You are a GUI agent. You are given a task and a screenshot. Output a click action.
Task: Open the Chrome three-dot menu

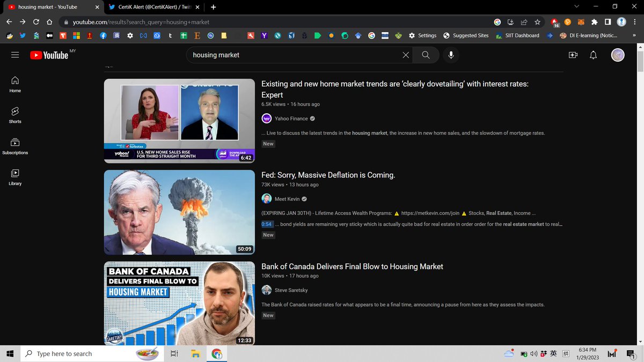click(x=636, y=22)
